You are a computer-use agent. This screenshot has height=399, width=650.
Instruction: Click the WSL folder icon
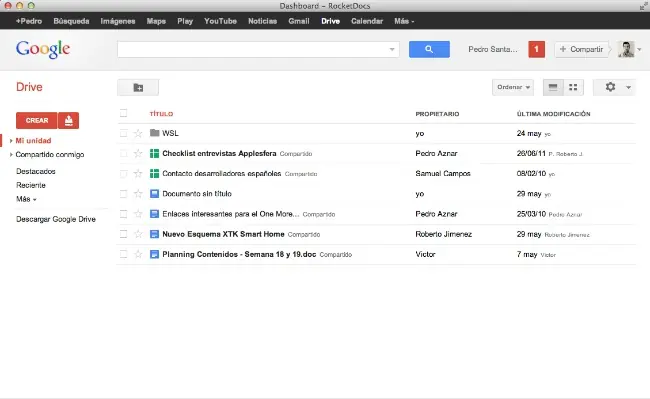click(x=154, y=133)
